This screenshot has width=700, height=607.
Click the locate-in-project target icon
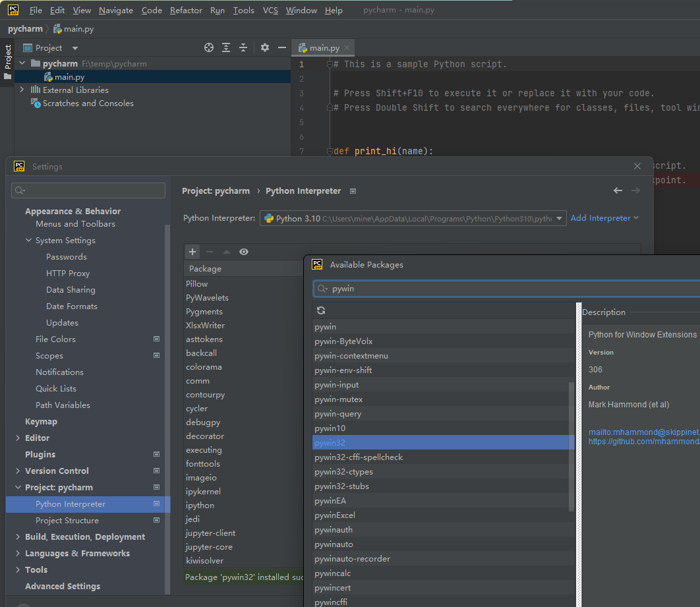209,47
